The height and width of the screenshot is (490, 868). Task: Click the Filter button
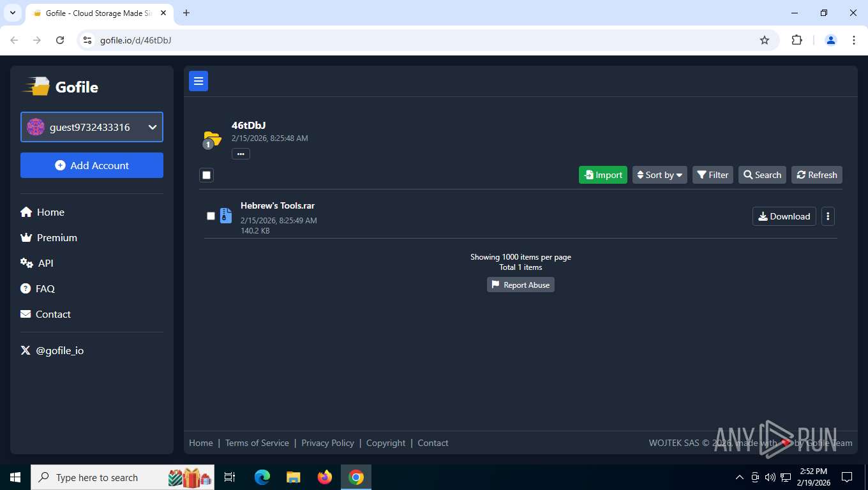point(713,175)
